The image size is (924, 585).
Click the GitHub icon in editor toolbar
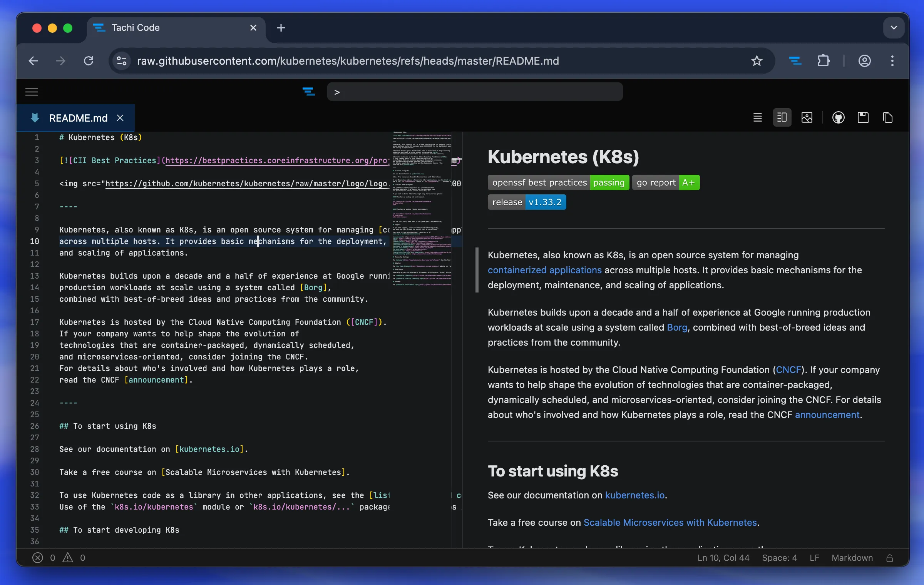[838, 117]
